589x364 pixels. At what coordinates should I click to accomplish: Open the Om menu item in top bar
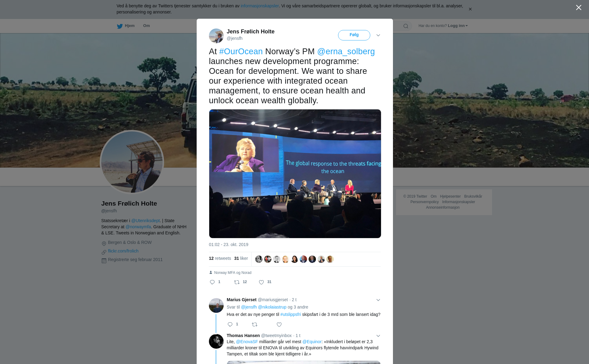tap(146, 26)
